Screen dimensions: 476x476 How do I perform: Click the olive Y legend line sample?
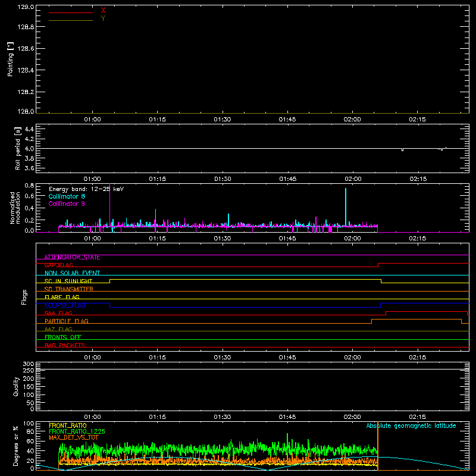tap(71, 20)
